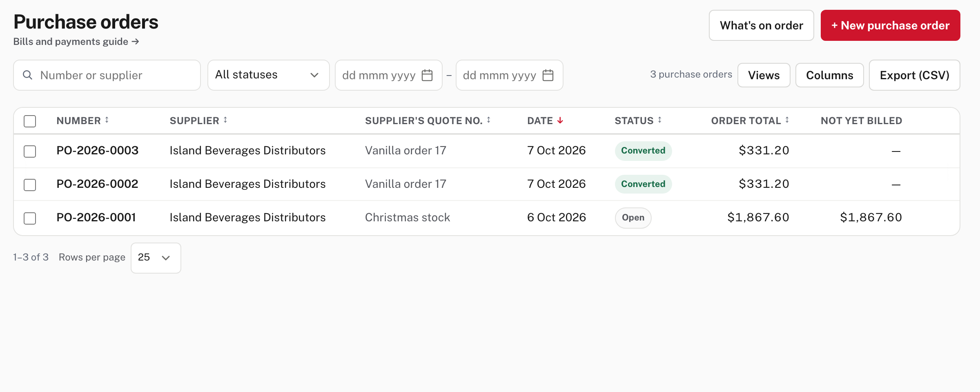
Task: Click the $1,867.60 order total cell
Action: tap(758, 218)
